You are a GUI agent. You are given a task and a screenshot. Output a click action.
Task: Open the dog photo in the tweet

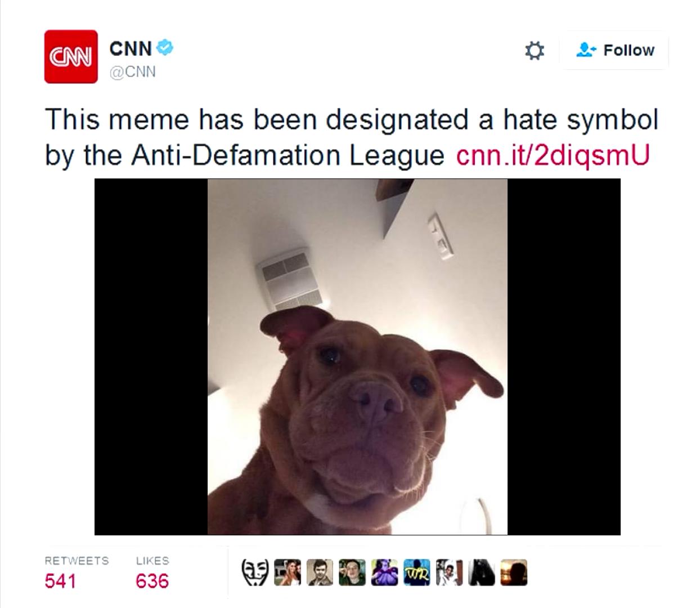coord(357,357)
